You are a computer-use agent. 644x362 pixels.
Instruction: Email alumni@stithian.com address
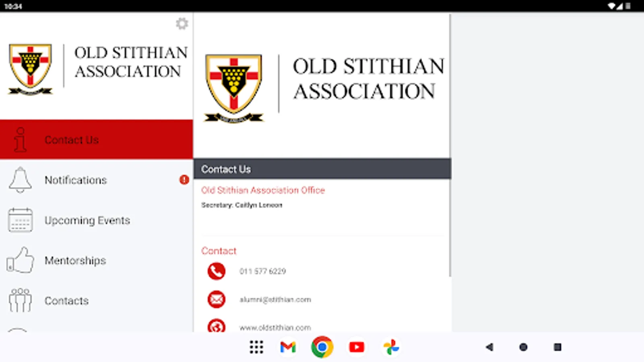click(x=275, y=299)
